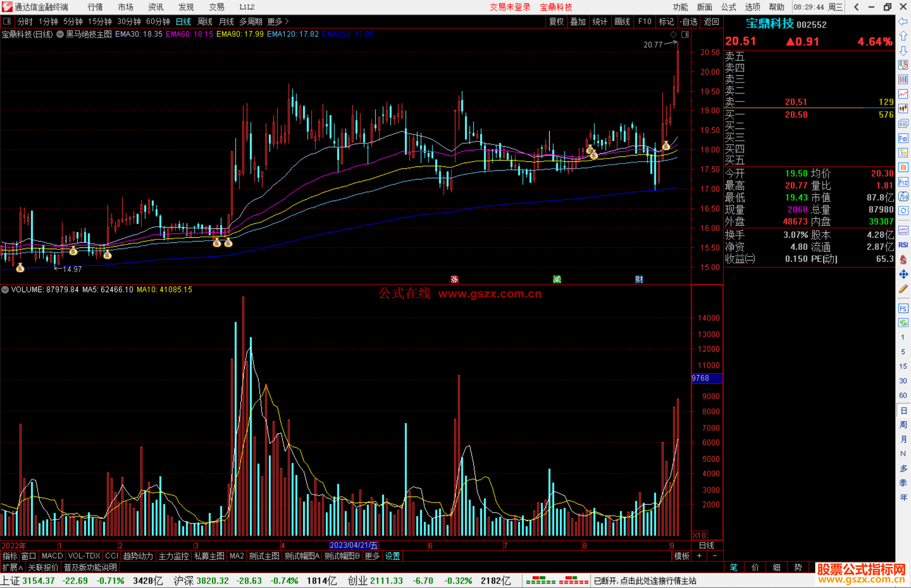Switch to the MACD indicator tab

pos(52,556)
